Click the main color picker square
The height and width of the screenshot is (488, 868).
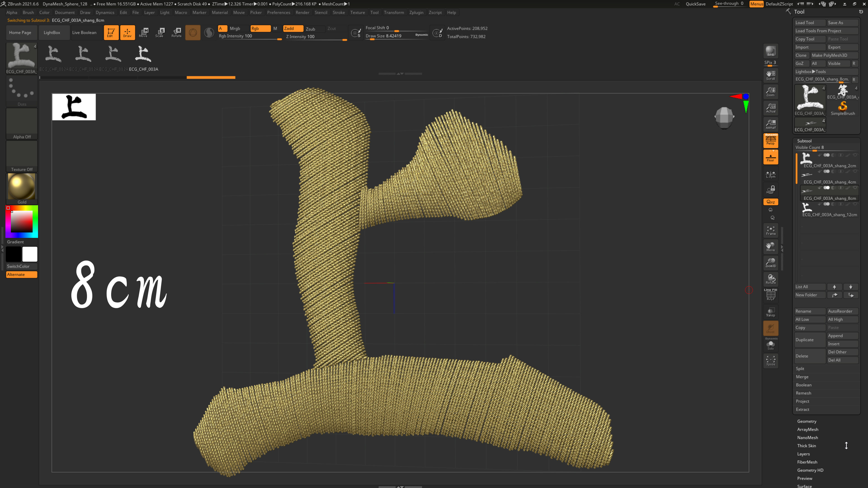(22, 221)
